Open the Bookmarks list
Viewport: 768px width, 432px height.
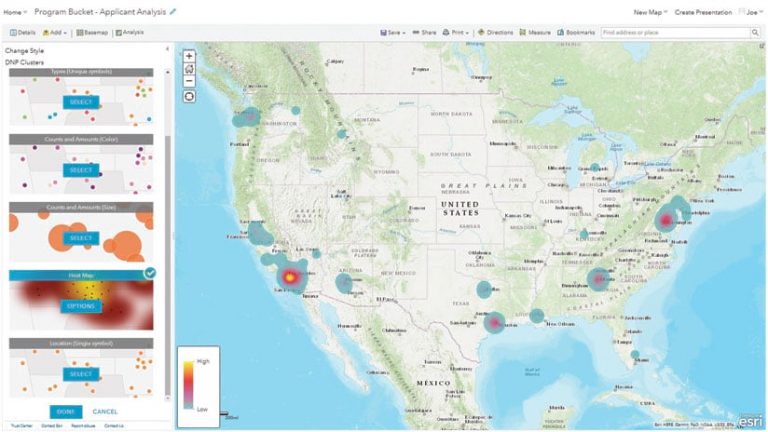coord(576,32)
